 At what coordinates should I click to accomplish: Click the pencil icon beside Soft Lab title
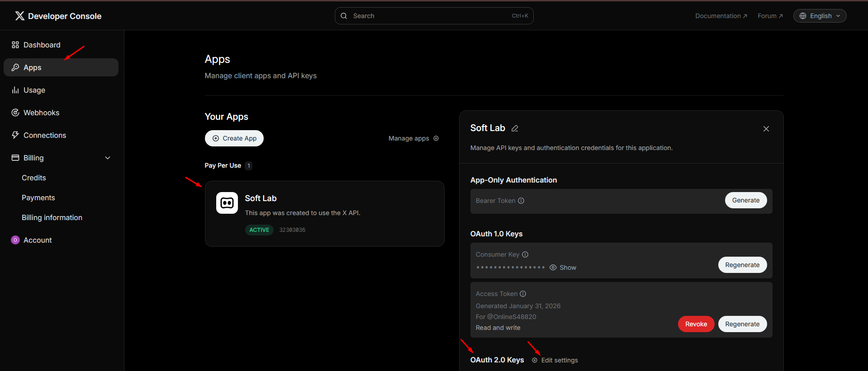coord(515,128)
